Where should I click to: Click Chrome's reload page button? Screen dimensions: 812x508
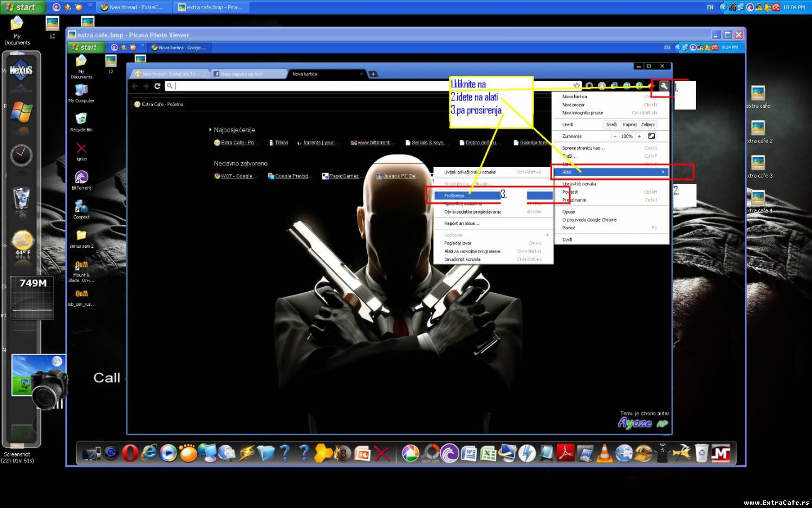(157, 86)
